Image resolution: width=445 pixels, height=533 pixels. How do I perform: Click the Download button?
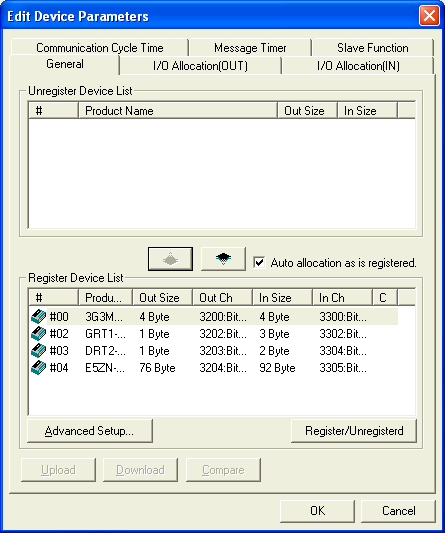[x=140, y=470]
